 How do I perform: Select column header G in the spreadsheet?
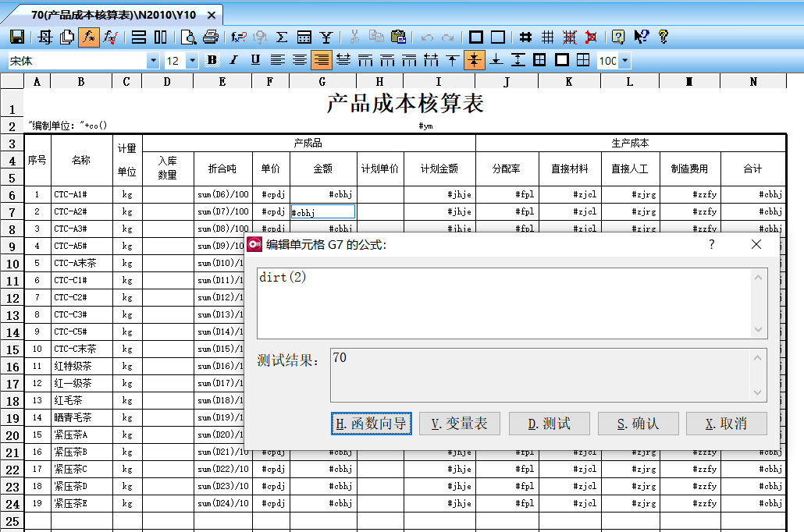click(322, 81)
